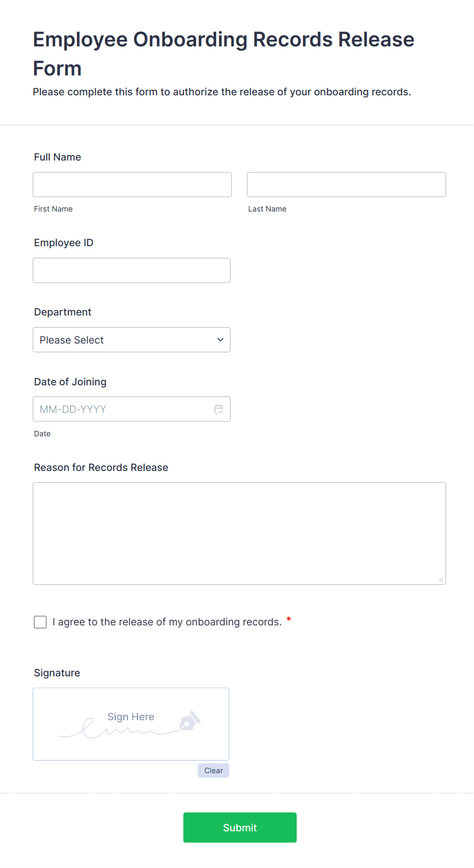This screenshot has width=474, height=868.
Task: Enable the onboarding records release agreement checkbox
Action: click(x=40, y=622)
